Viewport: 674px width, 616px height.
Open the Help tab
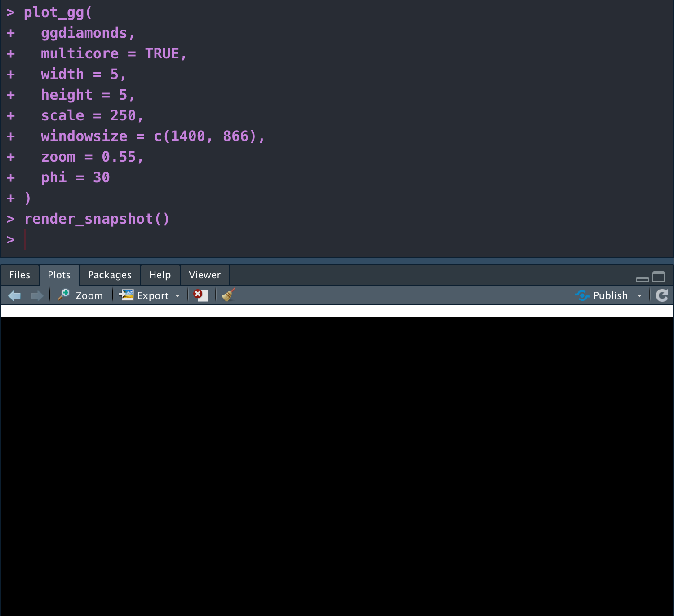pos(160,274)
